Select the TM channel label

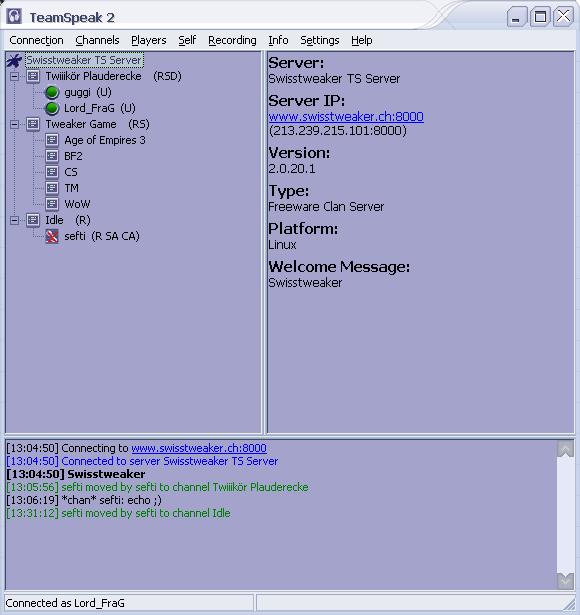[71, 189]
